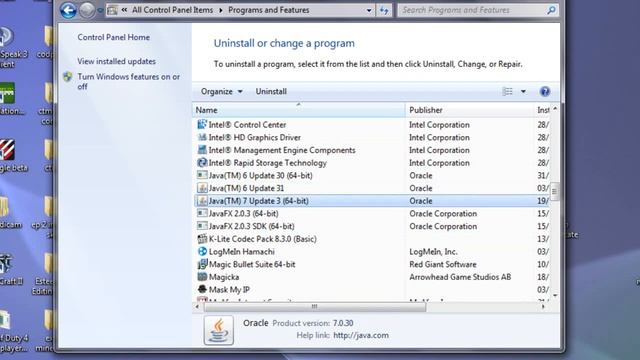Open the recent pages dropdown beside the forward arrow
640x360 pixels.
pyautogui.click(x=100, y=10)
